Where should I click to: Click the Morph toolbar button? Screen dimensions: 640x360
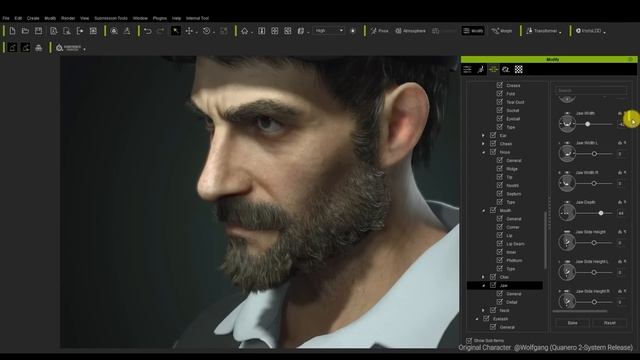click(x=502, y=31)
